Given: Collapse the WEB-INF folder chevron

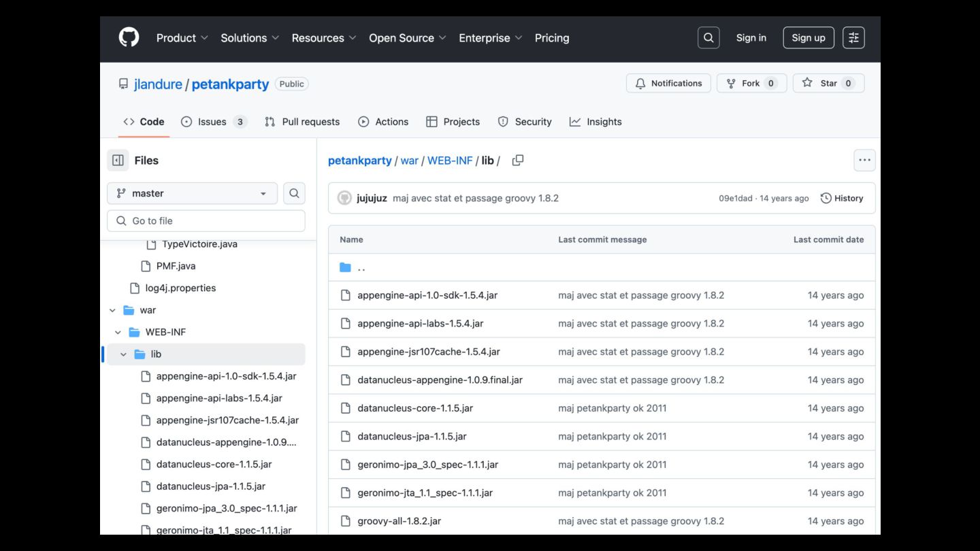Looking at the screenshot, I should (118, 332).
